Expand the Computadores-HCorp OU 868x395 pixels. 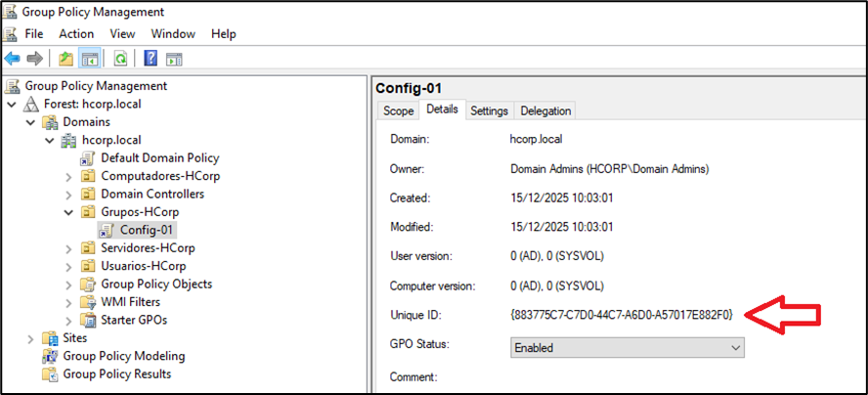68,176
